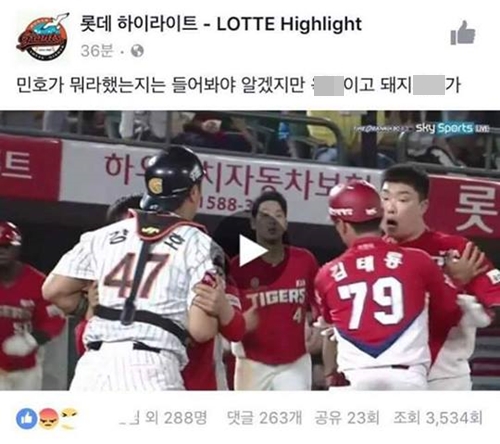Click the red angry reaction icon
500x444 pixels.
pyautogui.click(x=49, y=419)
